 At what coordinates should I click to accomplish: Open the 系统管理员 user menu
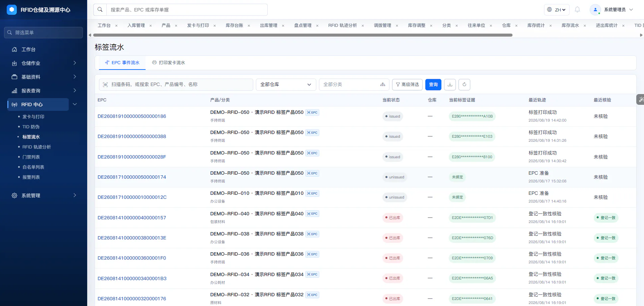tap(612, 10)
